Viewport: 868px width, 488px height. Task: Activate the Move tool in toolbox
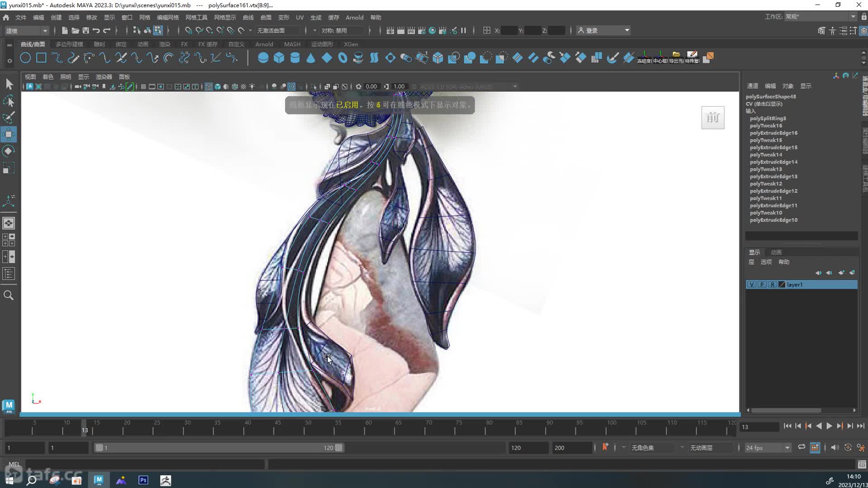click(9, 134)
